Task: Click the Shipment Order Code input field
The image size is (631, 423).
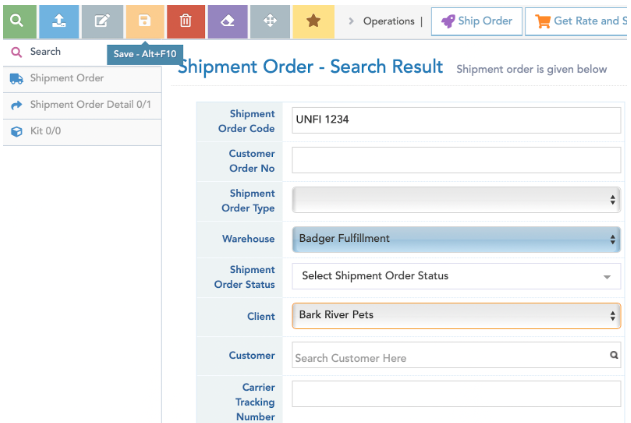Action: (456, 120)
